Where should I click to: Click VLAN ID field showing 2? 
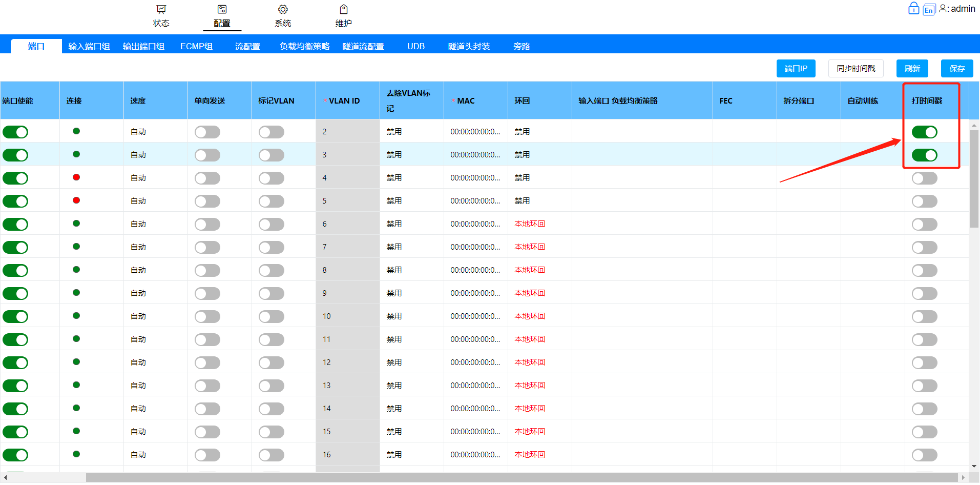coord(348,132)
